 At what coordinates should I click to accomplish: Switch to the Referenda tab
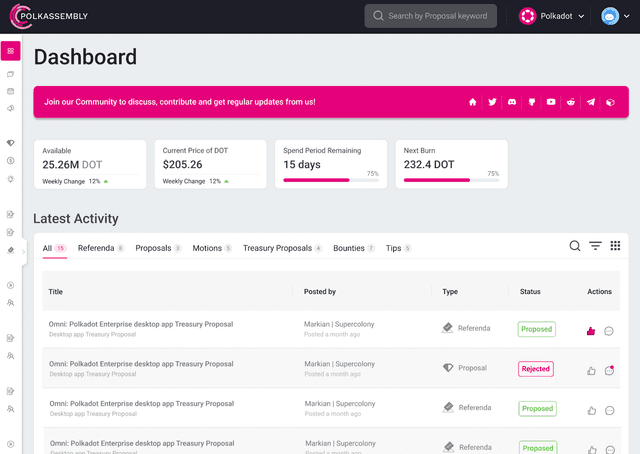click(96, 248)
